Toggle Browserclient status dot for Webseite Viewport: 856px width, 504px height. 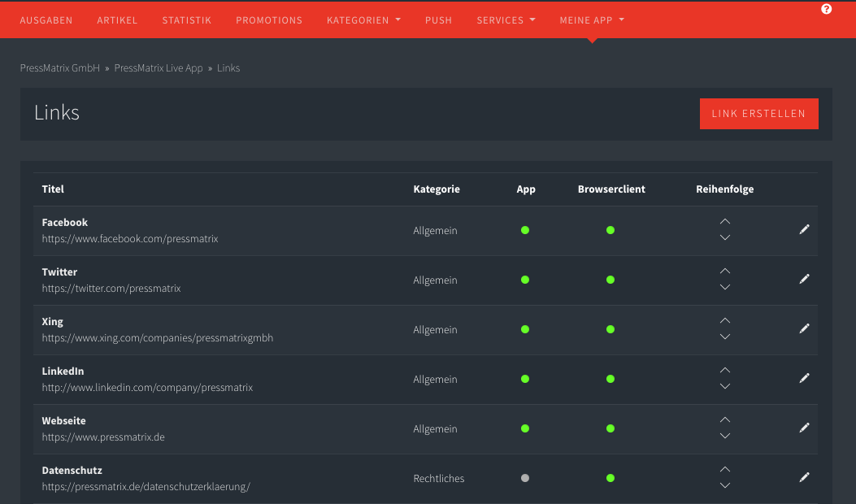tap(610, 429)
